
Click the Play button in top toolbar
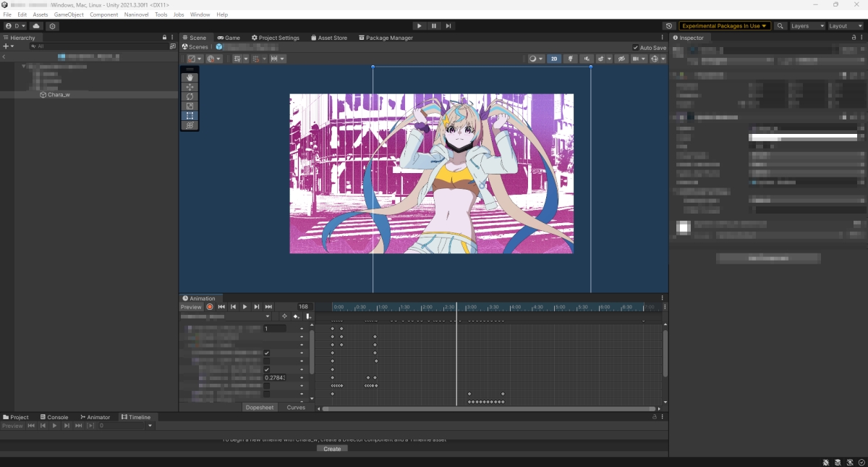pos(420,26)
